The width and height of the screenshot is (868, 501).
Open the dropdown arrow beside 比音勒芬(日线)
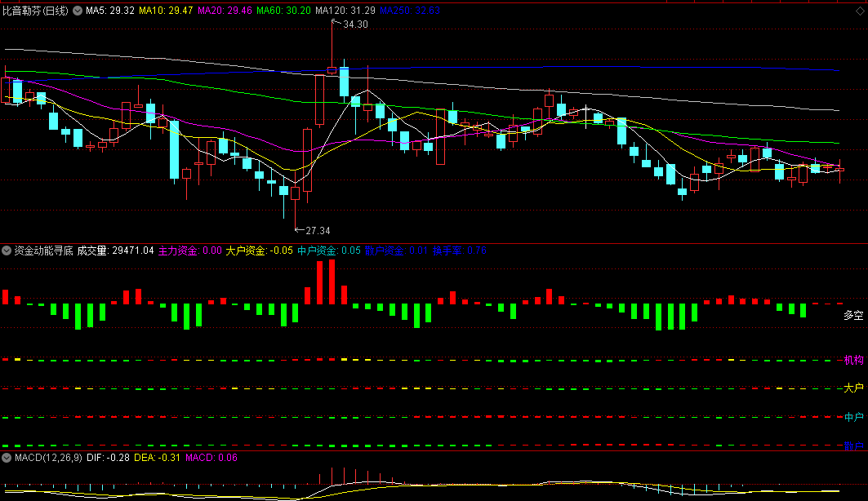click(78, 11)
